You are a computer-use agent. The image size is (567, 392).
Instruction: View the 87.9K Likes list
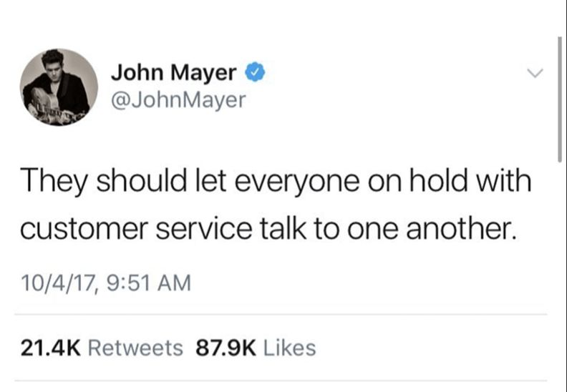[256, 348]
